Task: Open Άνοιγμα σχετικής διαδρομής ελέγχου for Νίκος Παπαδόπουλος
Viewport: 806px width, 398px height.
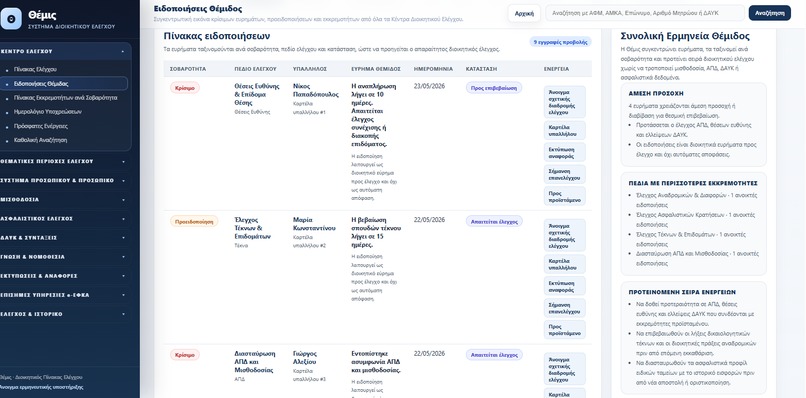Action: coord(564,101)
